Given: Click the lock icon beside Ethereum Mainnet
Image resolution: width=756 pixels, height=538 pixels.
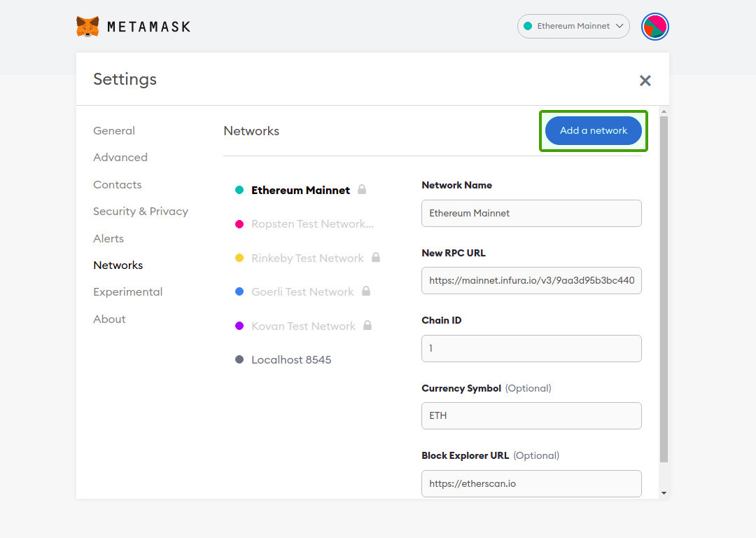Looking at the screenshot, I should (362, 190).
